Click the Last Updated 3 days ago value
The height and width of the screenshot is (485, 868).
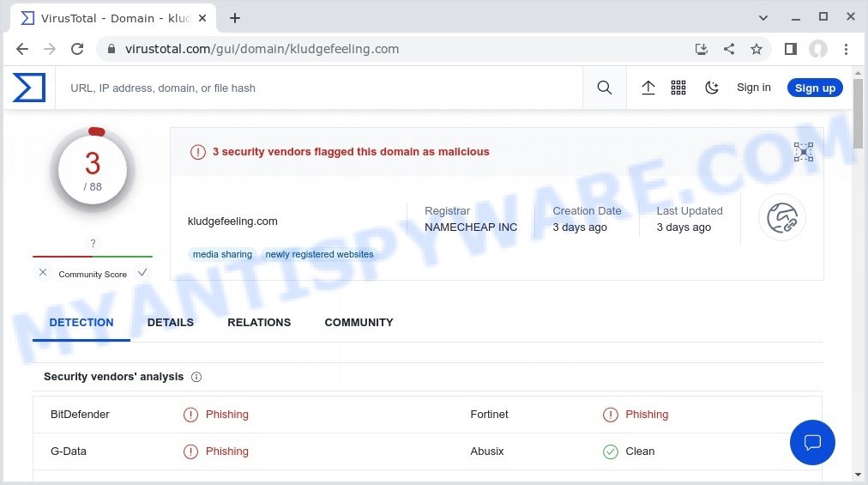(684, 227)
